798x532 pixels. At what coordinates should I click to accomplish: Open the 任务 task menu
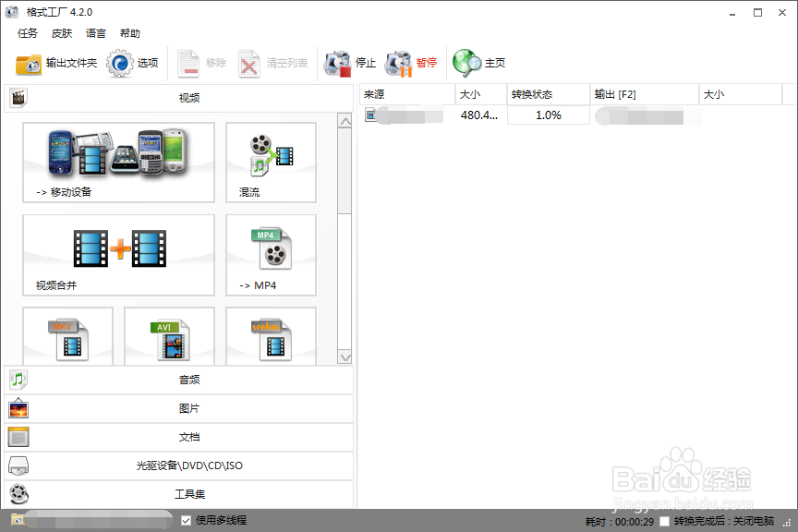tap(28, 33)
